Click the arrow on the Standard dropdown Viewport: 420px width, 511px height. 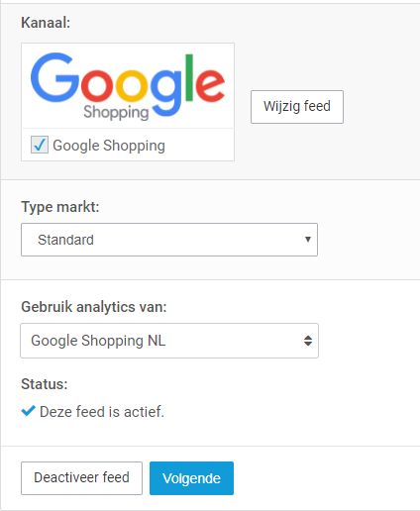[x=308, y=240]
